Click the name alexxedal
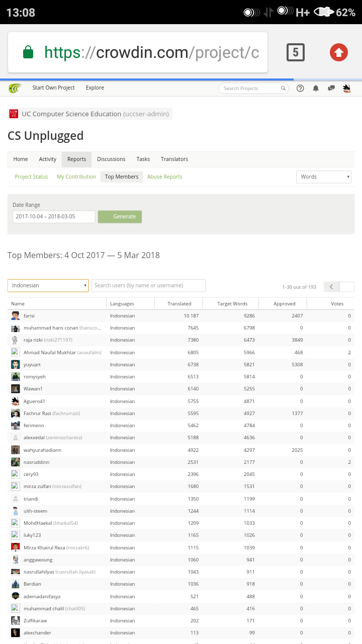The width and height of the screenshot is (362, 644). click(35, 438)
